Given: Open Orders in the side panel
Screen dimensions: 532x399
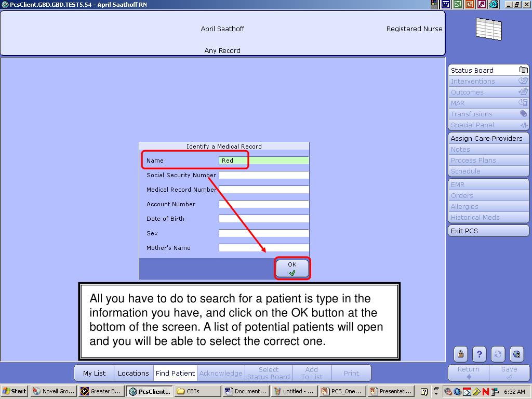Looking at the screenshot, I should coord(488,195).
